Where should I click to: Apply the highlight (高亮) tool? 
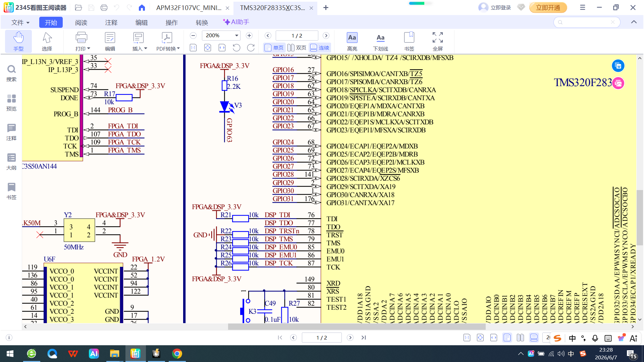[x=352, y=41]
